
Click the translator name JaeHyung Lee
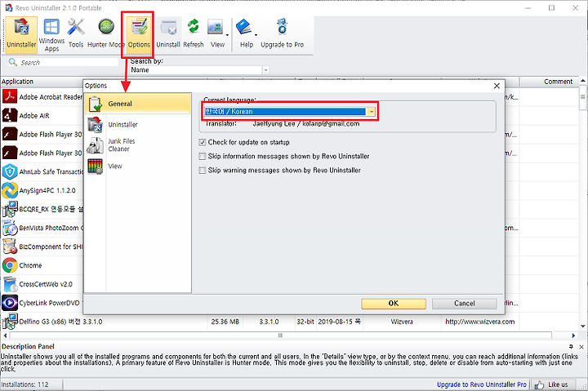(x=274, y=124)
